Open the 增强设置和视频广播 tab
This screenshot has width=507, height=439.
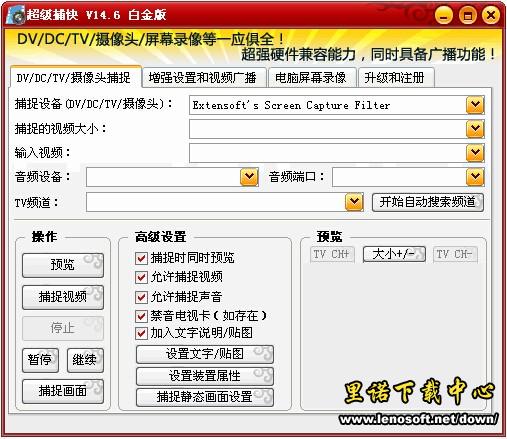tap(203, 78)
